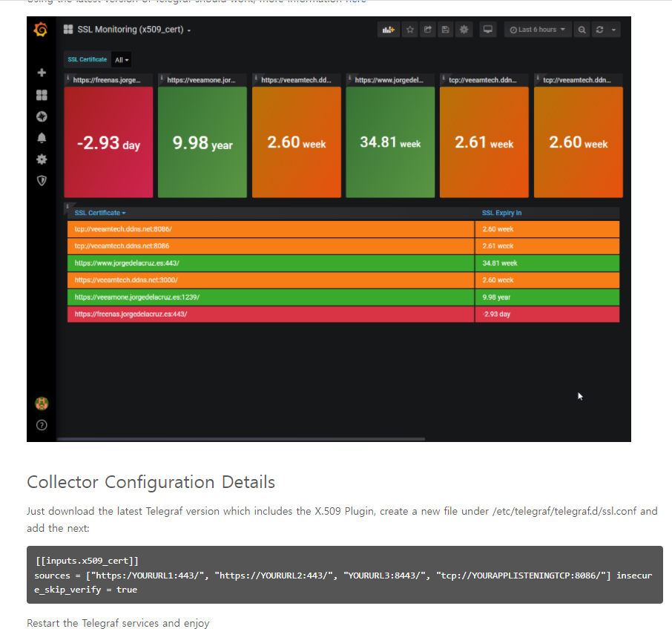Click the 34.81 week table cell
This screenshot has height=643, width=672.
tap(547, 263)
